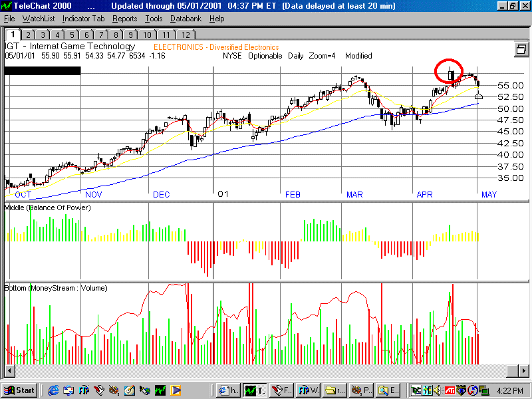Click the 'ELECTRONICS - Diversified Electronics' industry label

pyautogui.click(x=216, y=47)
